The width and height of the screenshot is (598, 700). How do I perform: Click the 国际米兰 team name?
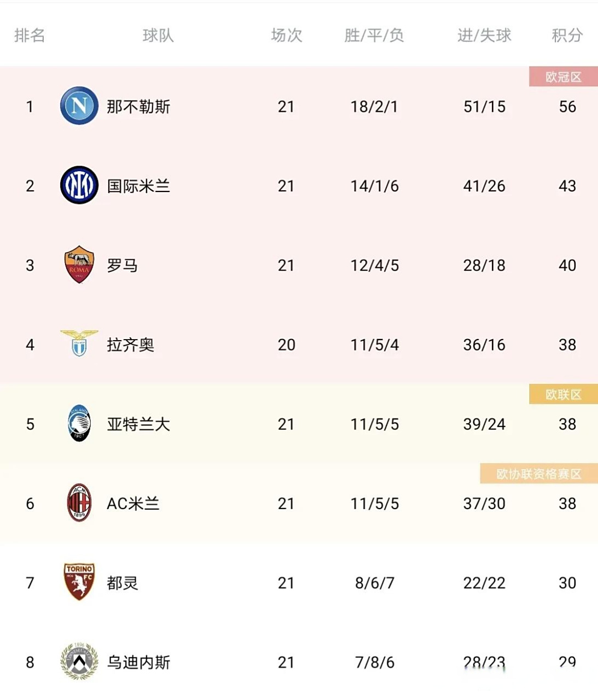[x=138, y=186]
